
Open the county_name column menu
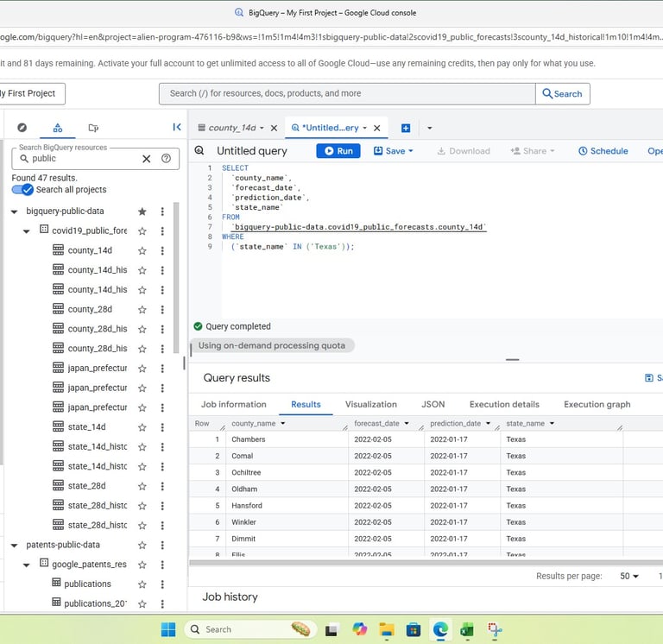[283, 423]
